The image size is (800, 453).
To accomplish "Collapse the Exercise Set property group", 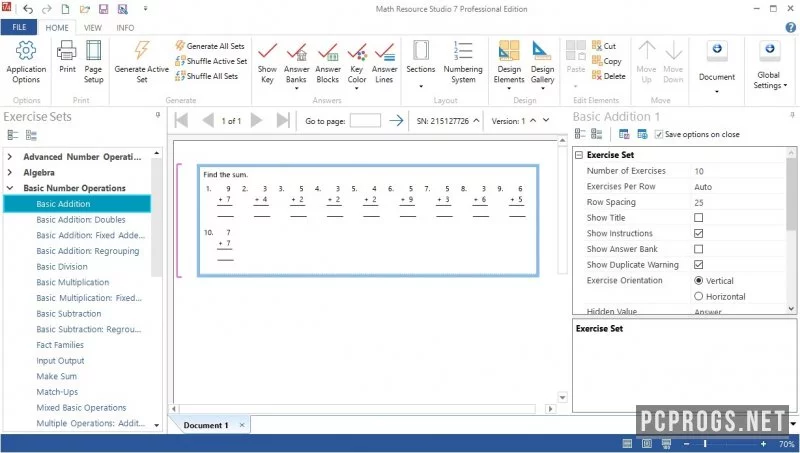I will click(579, 155).
